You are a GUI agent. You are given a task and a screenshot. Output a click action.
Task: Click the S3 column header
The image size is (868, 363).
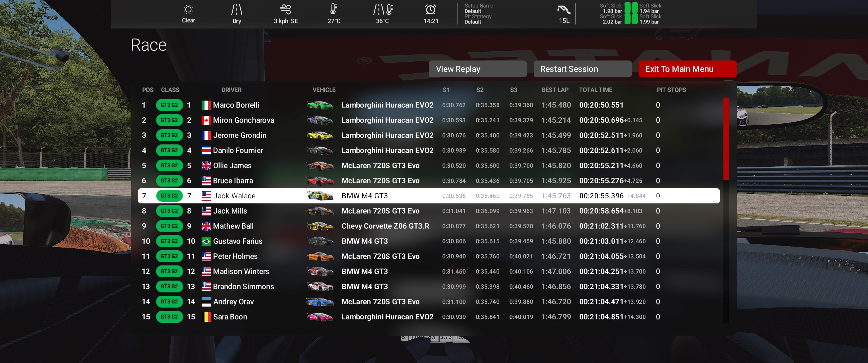point(513,90)
